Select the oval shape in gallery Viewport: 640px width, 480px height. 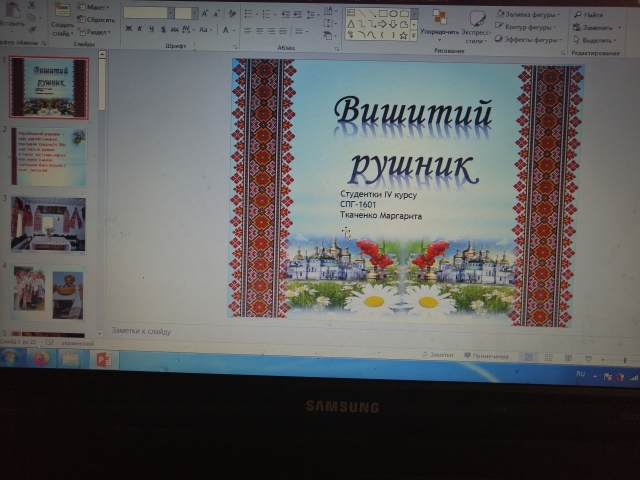(x=393, y=13)
